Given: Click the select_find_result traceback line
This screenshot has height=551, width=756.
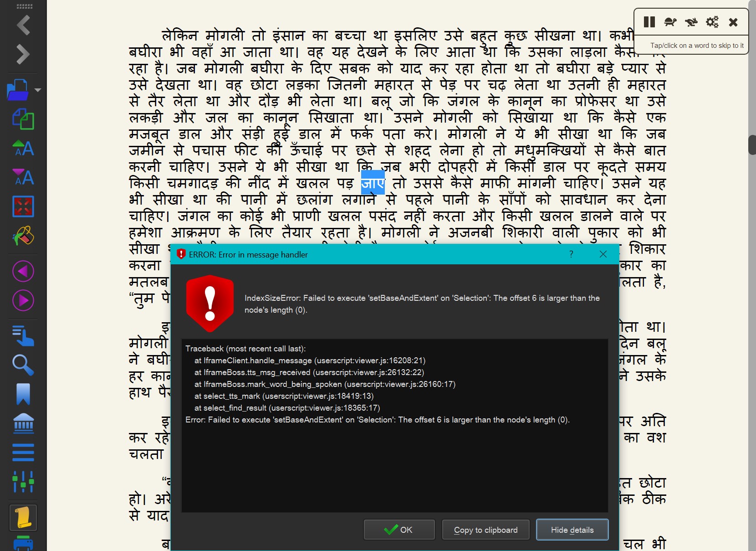Looking at the screenshot, I should pos(287,408).
